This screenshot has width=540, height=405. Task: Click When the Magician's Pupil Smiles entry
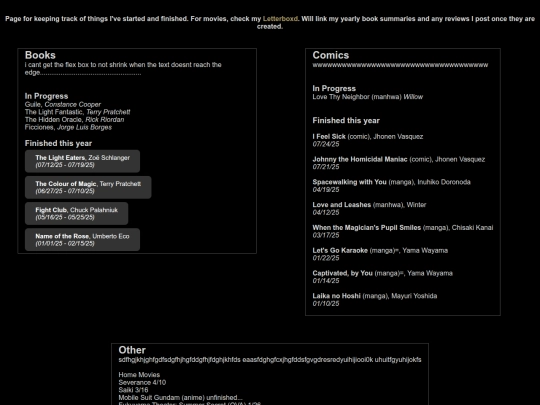pos(403,227)
